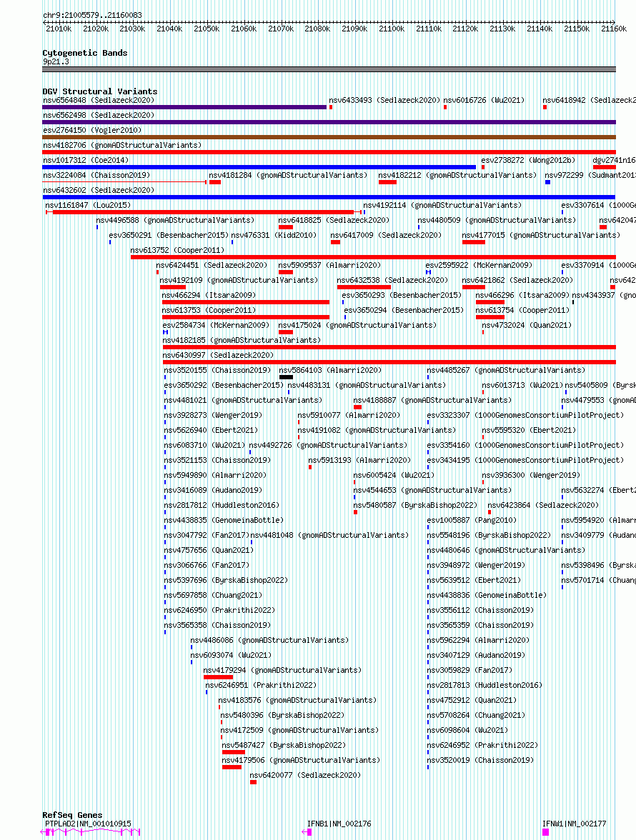Viewport: 636px width, 840px height.
Task: Click the nsv2817812 (Huddleston2016) label
Action: coord(222,505)
